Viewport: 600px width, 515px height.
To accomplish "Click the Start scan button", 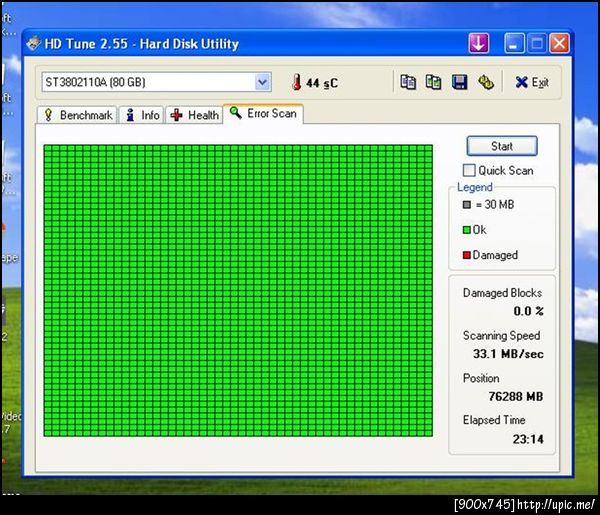I will coord(502,146).
